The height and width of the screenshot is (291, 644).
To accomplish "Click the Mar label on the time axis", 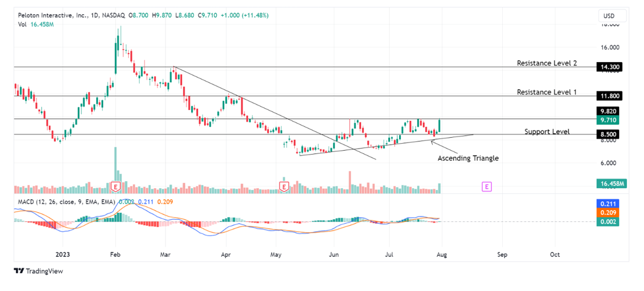I will coord(166,255).
